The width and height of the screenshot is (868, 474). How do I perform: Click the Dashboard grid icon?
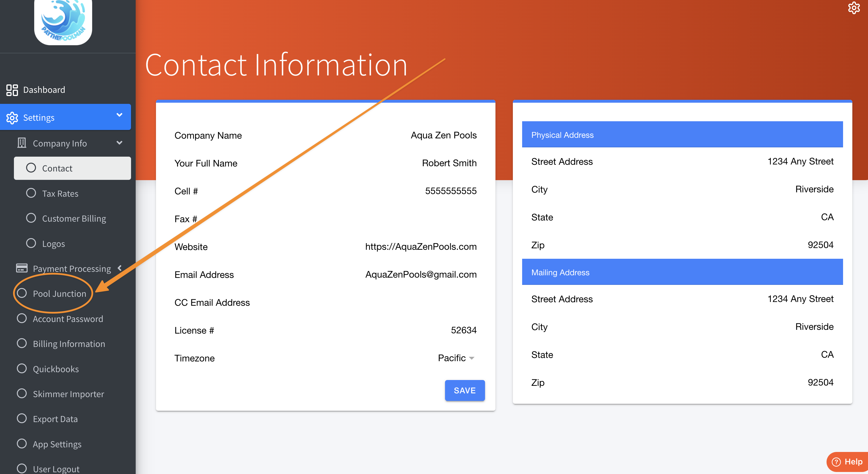coord(12,90)
